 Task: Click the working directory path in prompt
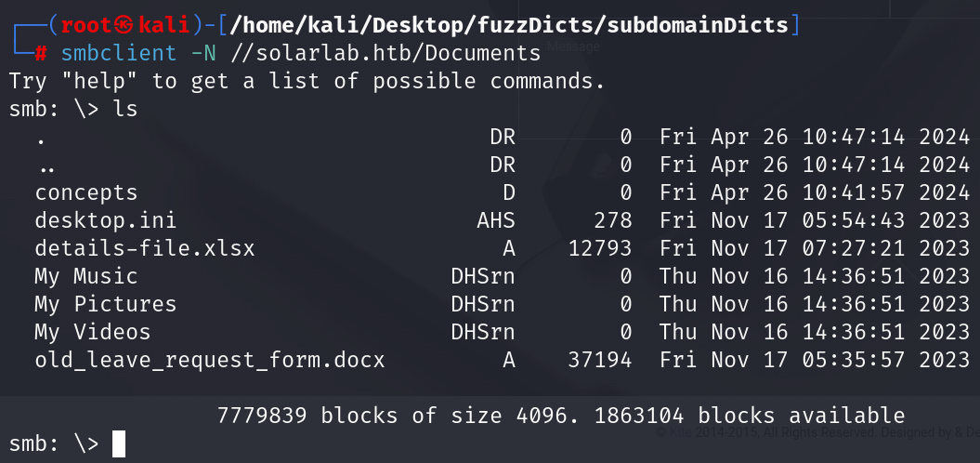[x=509, y=25]
